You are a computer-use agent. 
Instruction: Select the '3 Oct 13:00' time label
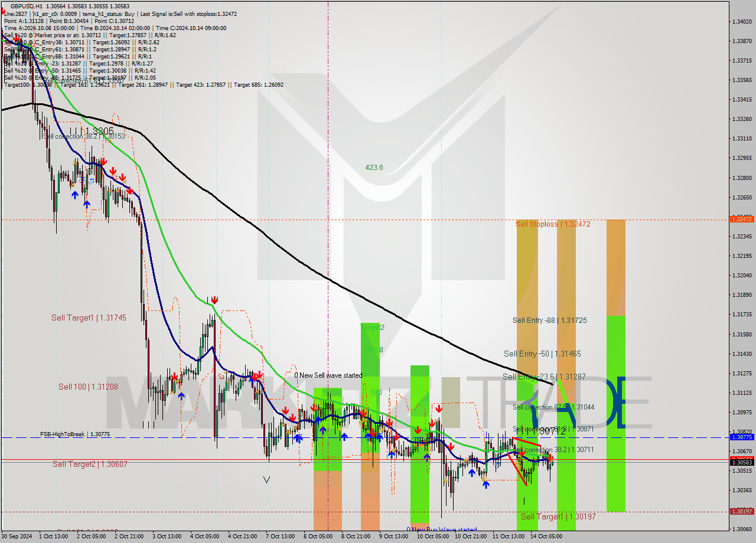click(167, 537)
